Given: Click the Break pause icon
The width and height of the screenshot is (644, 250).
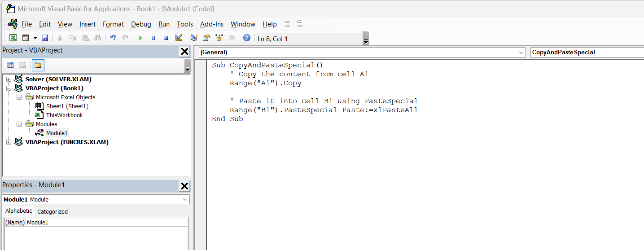Looking at the screenshot, I should [x=153, y=38].
